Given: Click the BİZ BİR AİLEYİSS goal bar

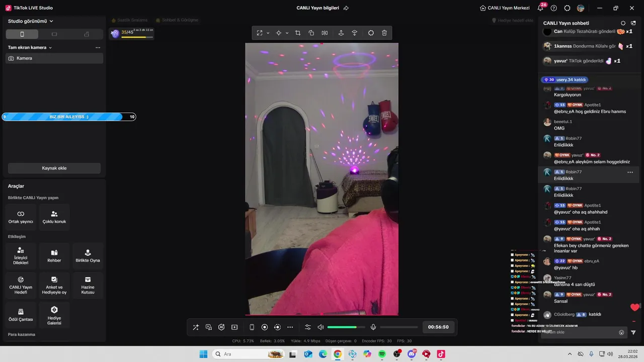Looking at the screenshot, I should [69, 117].
